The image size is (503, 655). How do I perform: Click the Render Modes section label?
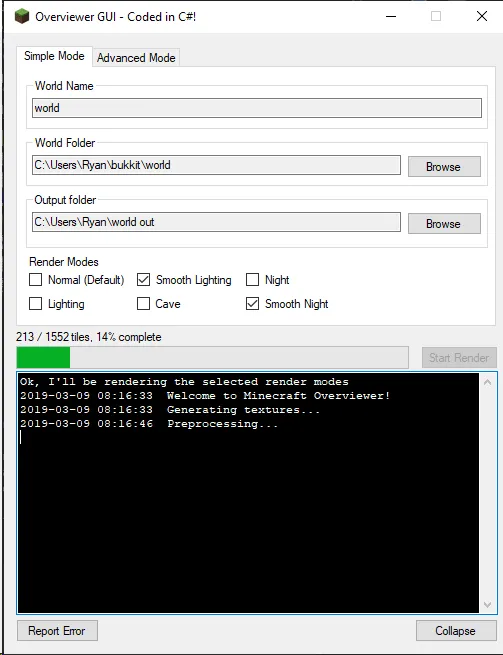click(64, 262)
